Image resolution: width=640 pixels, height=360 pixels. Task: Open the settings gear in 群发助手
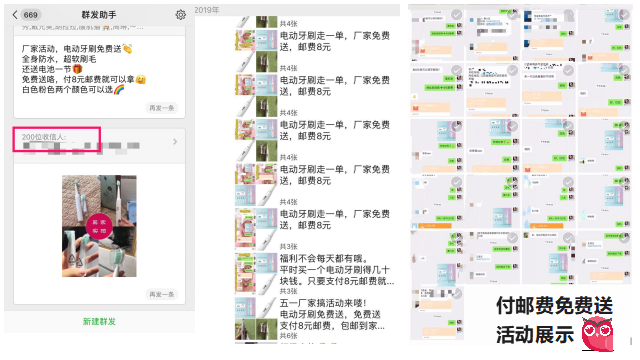pyautogui.click(x=180, y=15)
